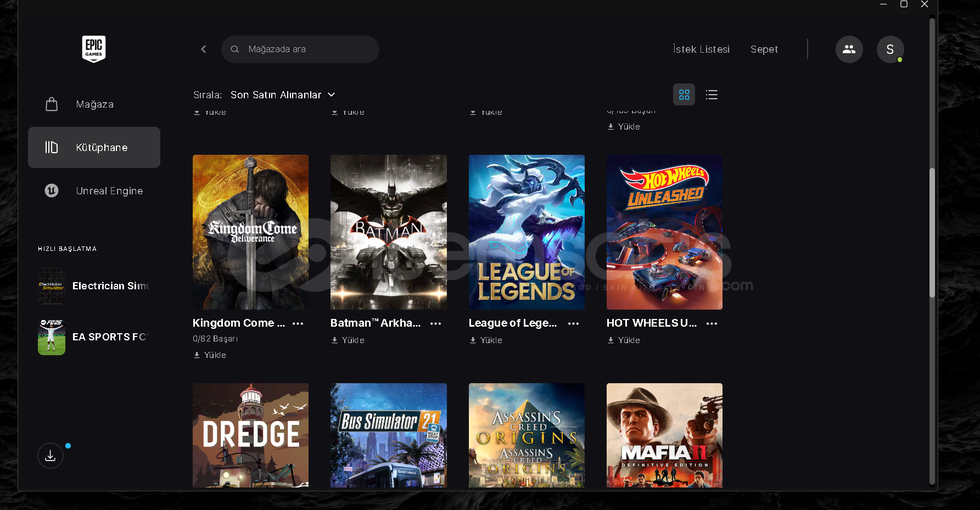
Task: Open HOT WHEELS options menu
Action: point(712,323)
